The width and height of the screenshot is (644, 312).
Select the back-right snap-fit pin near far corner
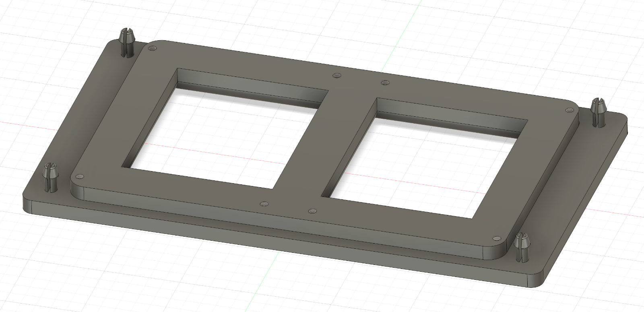click(598, 112)
